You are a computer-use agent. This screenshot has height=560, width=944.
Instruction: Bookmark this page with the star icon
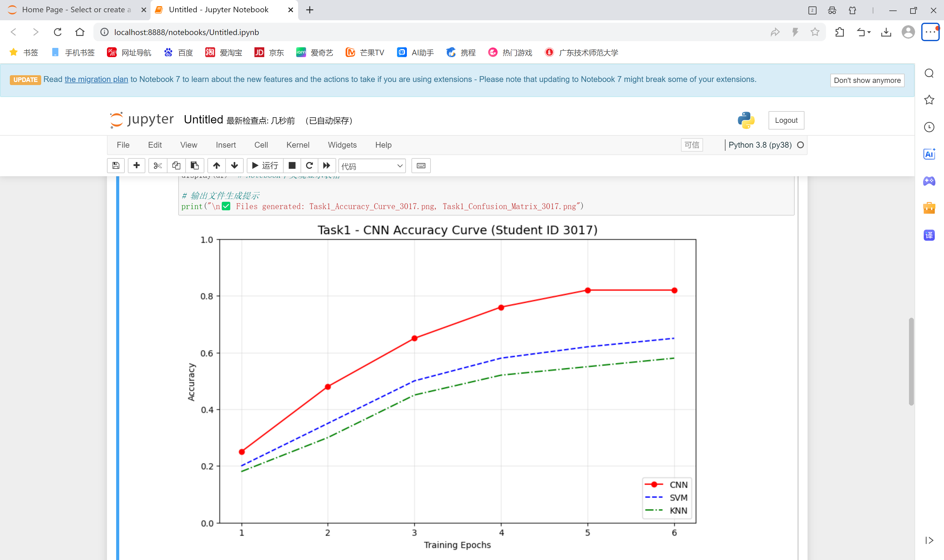pyautogui.click(x=815, y=32)
